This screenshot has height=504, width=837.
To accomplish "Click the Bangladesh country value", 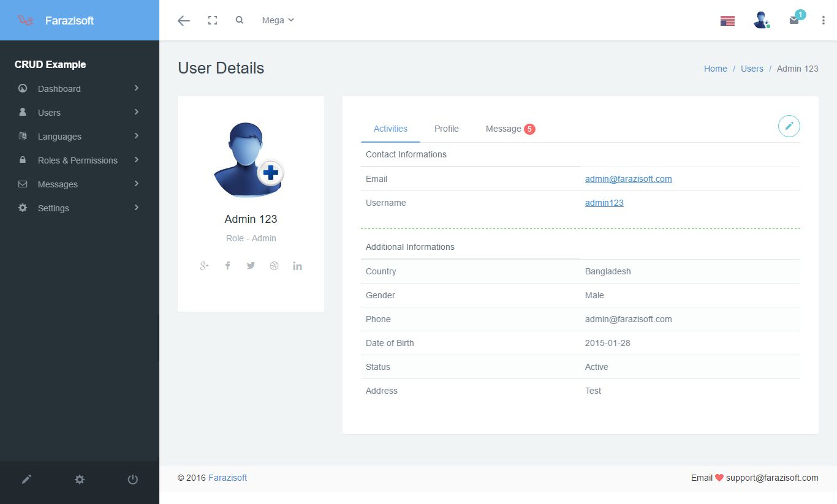I will coord(608,271).
